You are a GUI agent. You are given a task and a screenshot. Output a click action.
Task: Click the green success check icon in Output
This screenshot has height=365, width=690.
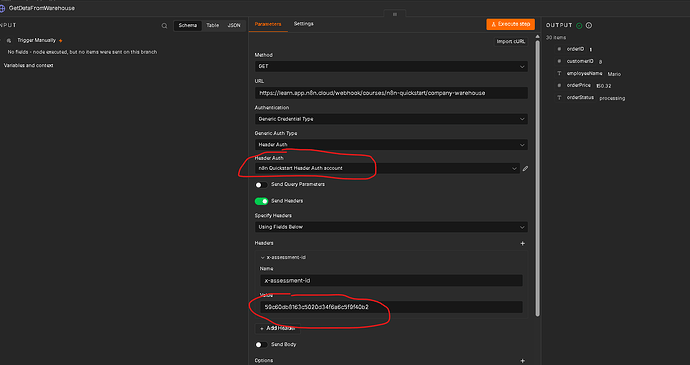579,26
